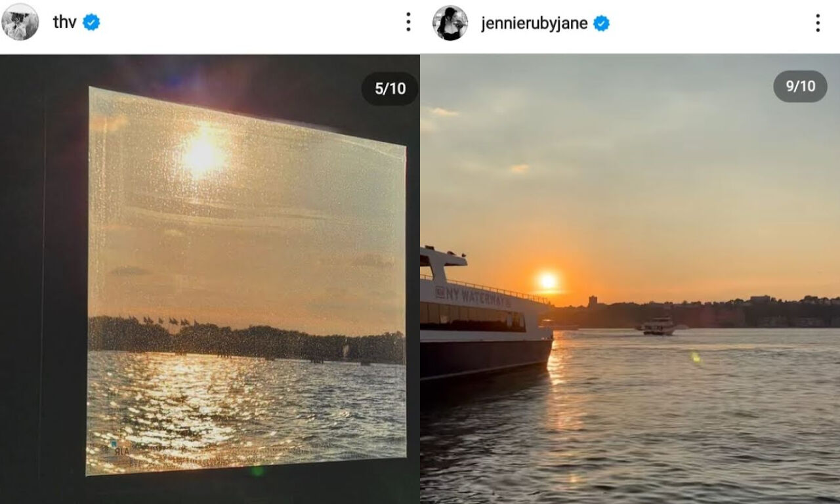Open thv's profile picture

tap(20, 22)
